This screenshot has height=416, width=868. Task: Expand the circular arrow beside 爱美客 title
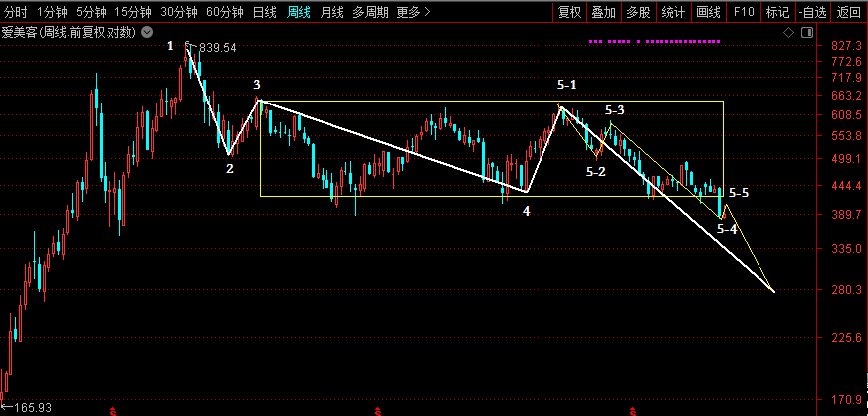tap(148, 33)
